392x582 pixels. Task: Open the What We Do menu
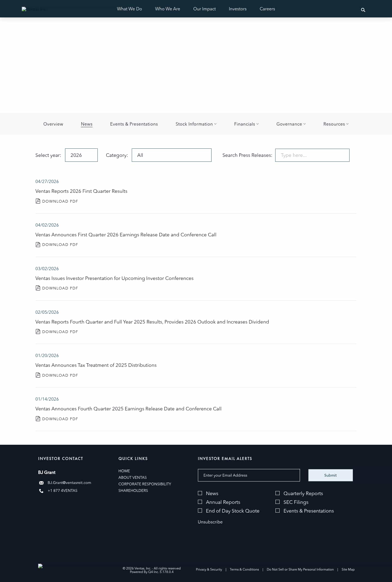[129, 9]
